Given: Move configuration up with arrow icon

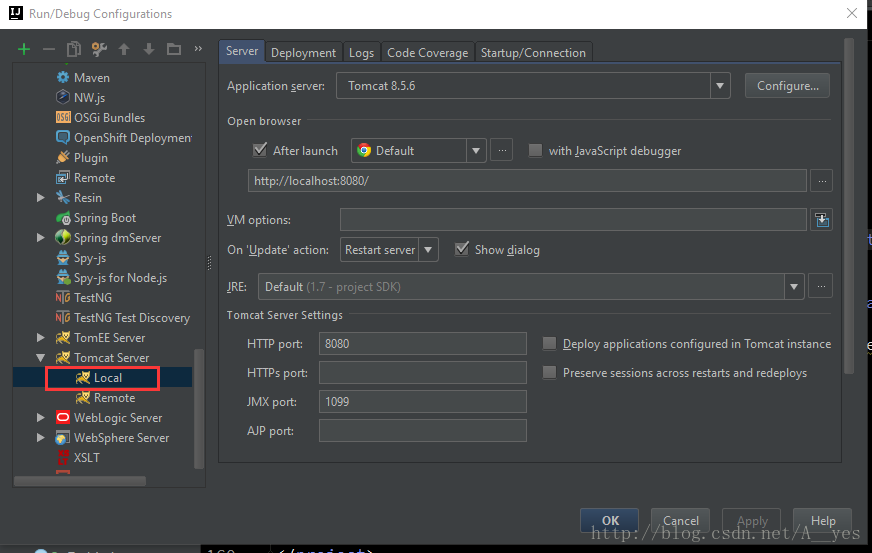Looking at the screenshot, I should point(124,50).
